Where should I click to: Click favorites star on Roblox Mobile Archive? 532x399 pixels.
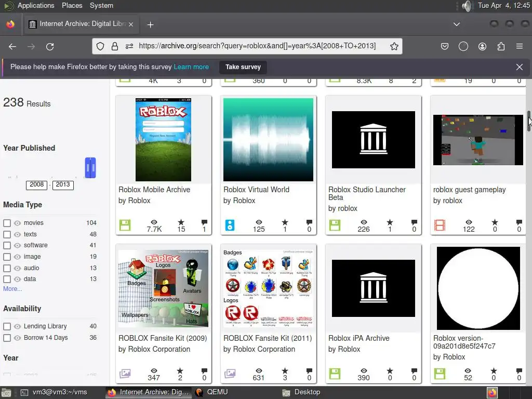coord(181,222)
